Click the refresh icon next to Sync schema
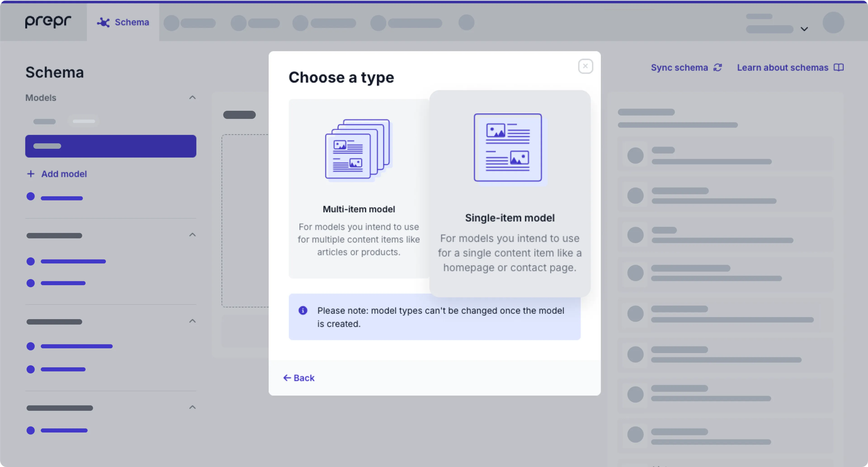Image resolution: width=868 pixels, height=467 pixels. pos(718,67)
